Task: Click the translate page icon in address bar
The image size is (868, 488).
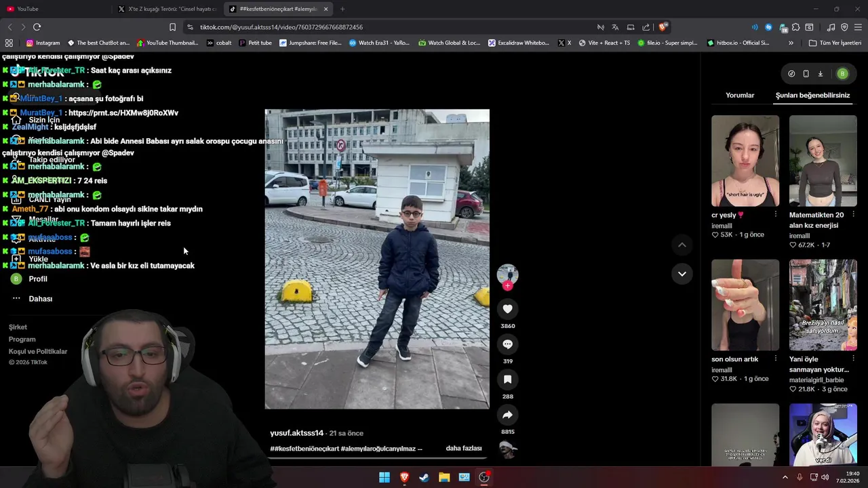Action: coord(615,27)
